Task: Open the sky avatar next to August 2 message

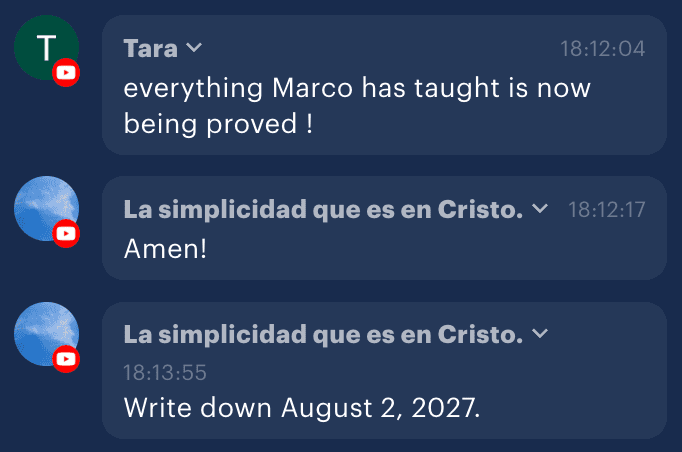Action: tap(46, 334)
